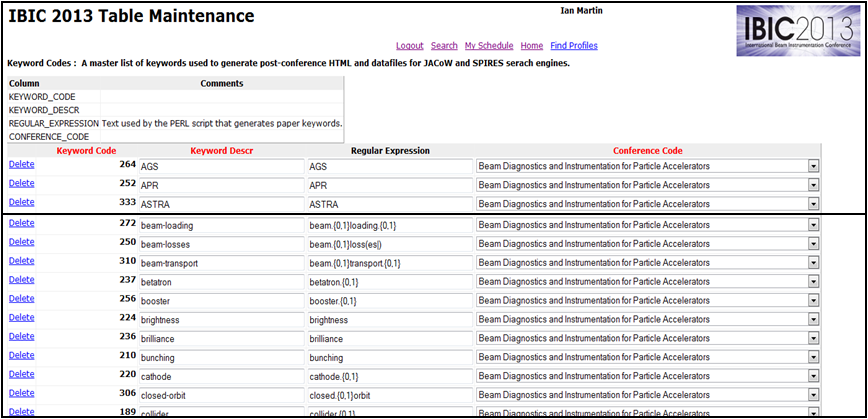The image size is (868, 419).
Task: Click the Keyword Descr column header
Action: click(221, 151)
